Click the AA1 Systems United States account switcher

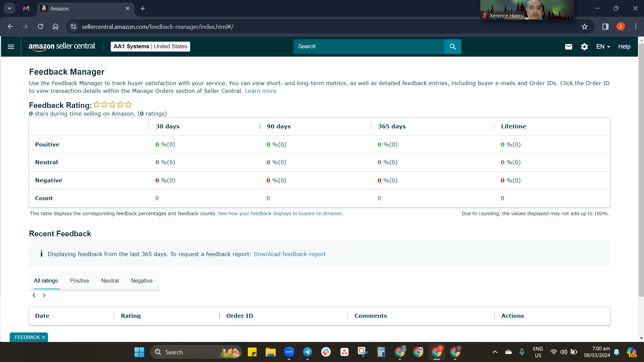click(150, 47)
